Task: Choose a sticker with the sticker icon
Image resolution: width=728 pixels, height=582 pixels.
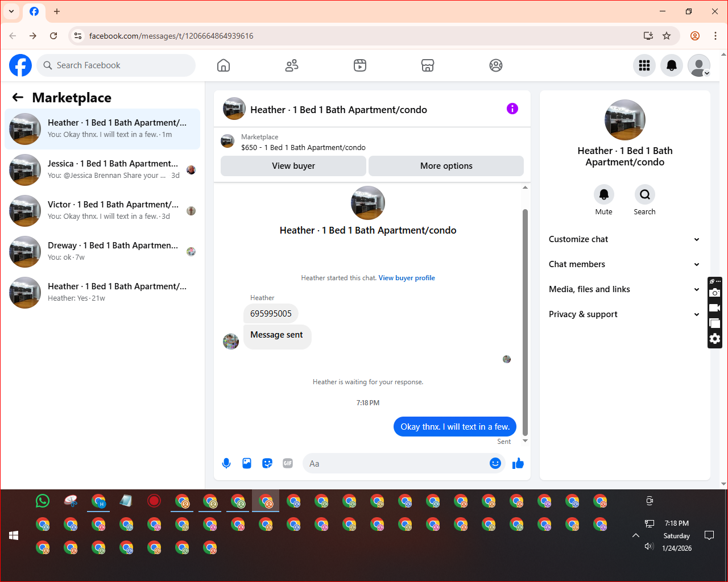Action: tap(267, 463)
